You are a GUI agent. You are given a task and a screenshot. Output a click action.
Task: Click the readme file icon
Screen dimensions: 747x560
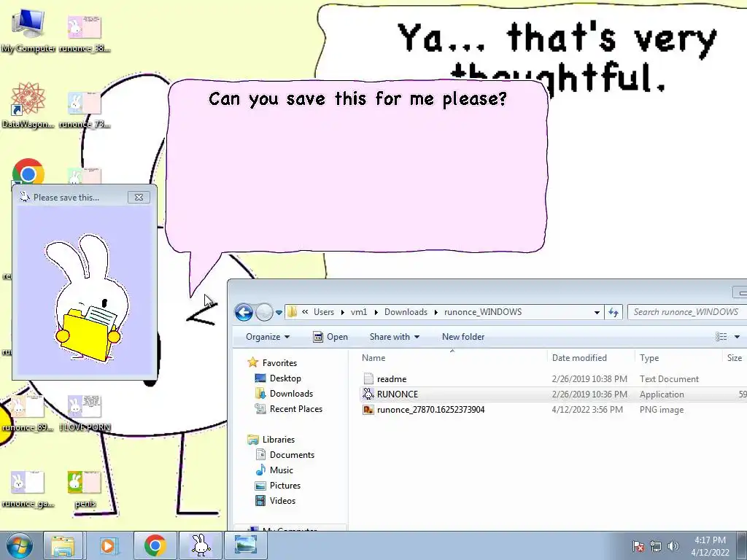tap(368, 378)
